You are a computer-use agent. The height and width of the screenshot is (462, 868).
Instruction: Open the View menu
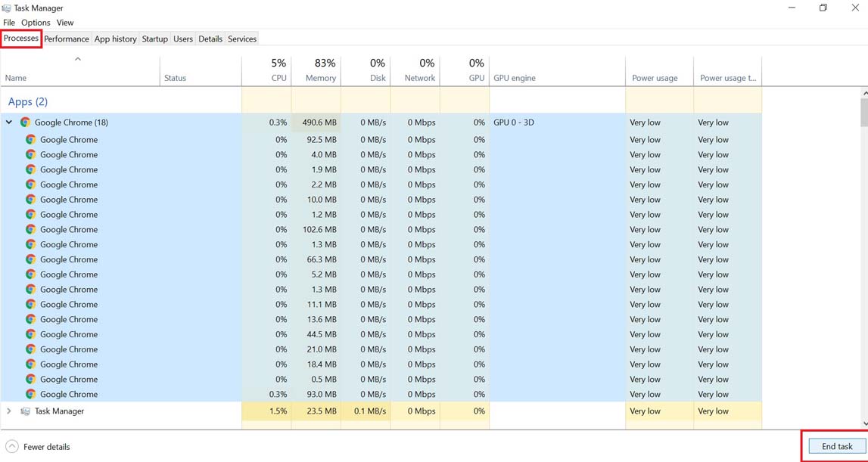[x=65, y=23]
